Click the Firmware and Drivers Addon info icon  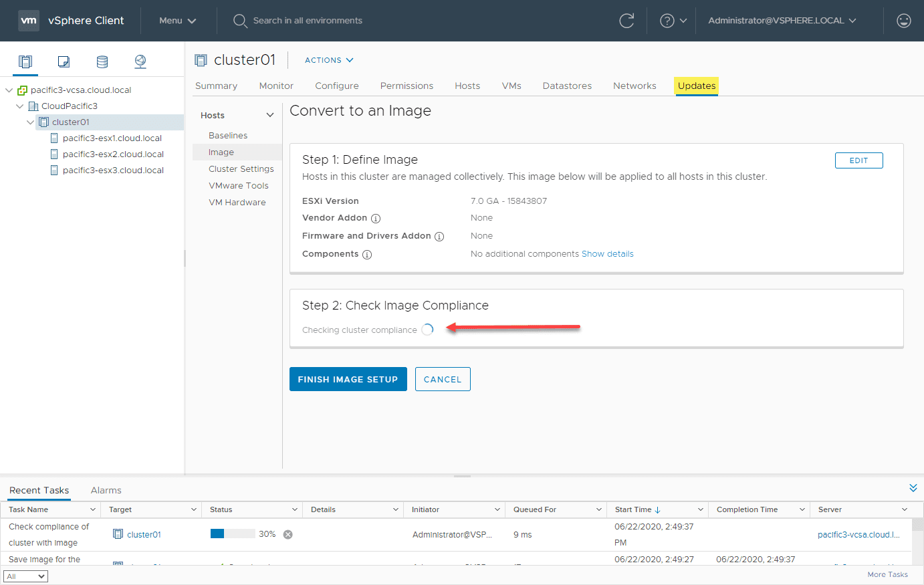439,236
